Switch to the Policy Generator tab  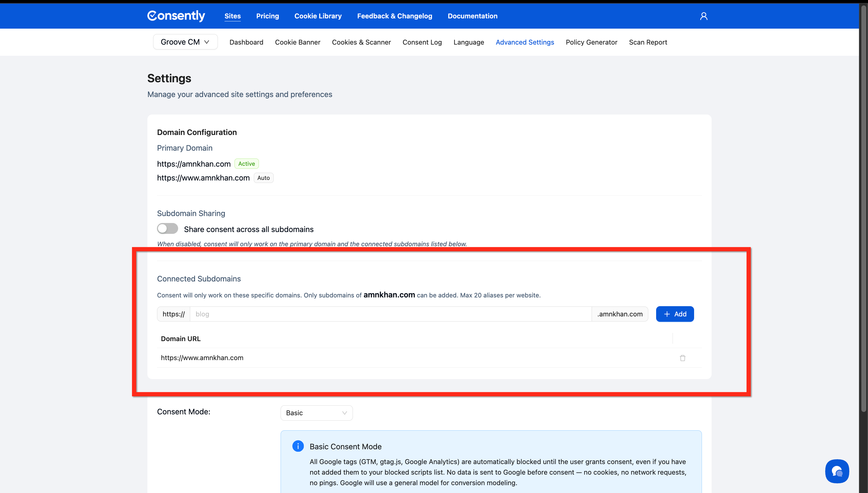tap(591, 42)
